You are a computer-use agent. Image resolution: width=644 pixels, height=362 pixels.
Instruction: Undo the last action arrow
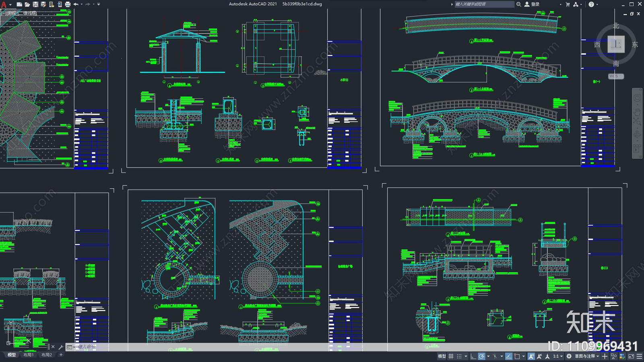[76, 4]
